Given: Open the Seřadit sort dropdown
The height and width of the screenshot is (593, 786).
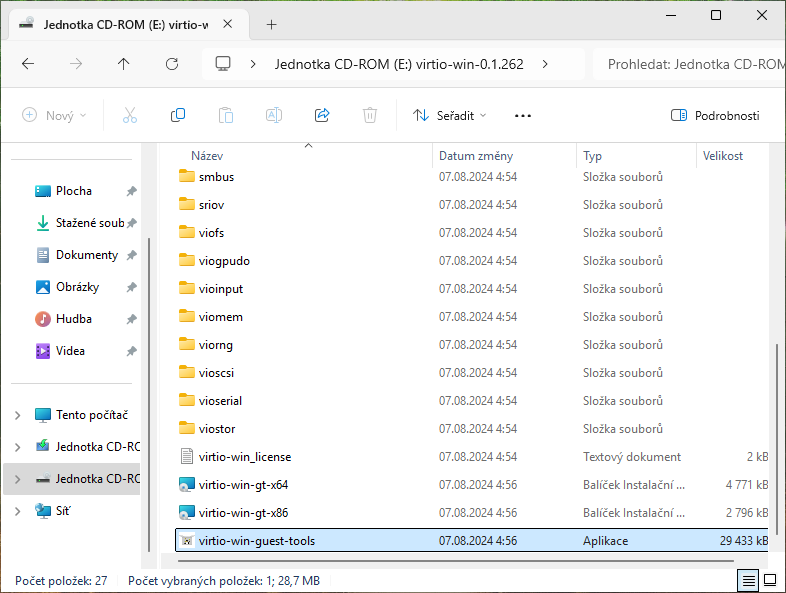Looking at the screenshot, I should click(x=449, y=116).
